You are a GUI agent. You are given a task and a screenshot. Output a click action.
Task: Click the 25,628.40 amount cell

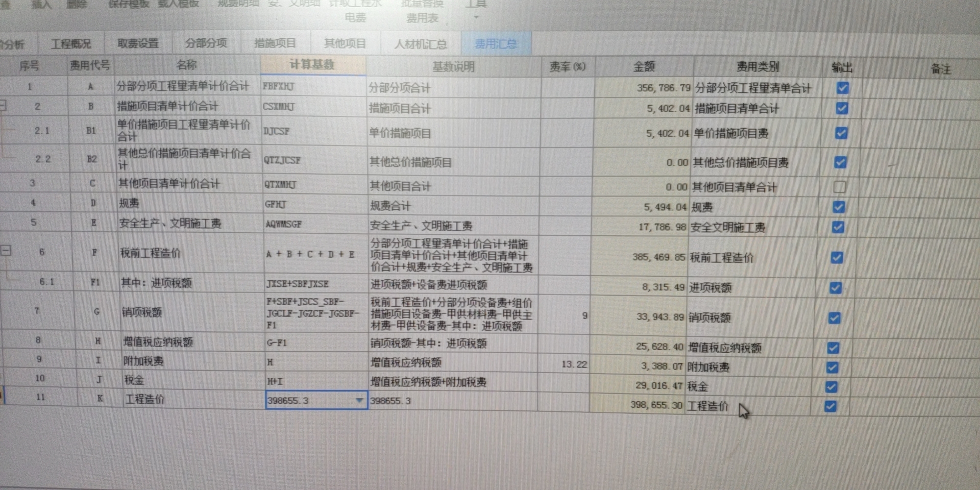pyautogui.click(x=638, y=347)
